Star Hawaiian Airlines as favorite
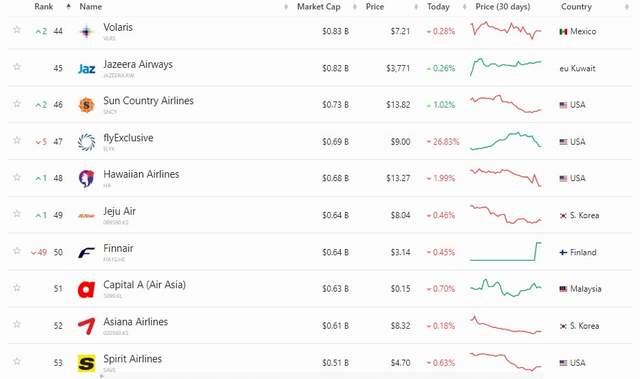The height and width of the screenshot is (379, 640). point(17,177)
